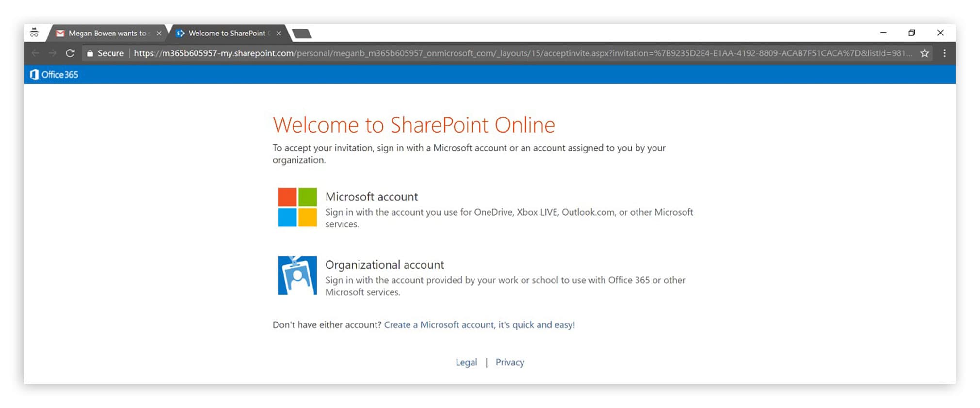This screenshot has height=408, width=980.
Task: Click the incognito icon in the title bar
Action: click(x=34, y=33)
